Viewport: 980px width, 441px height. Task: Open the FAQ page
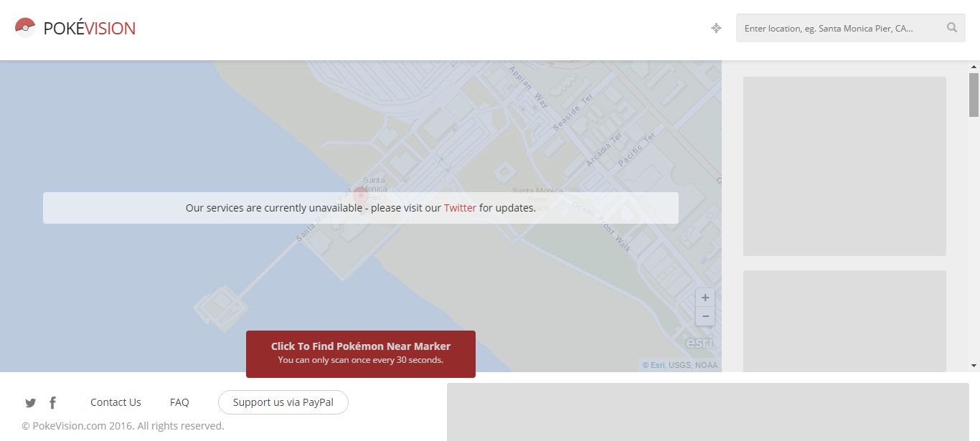pos(179,402)
